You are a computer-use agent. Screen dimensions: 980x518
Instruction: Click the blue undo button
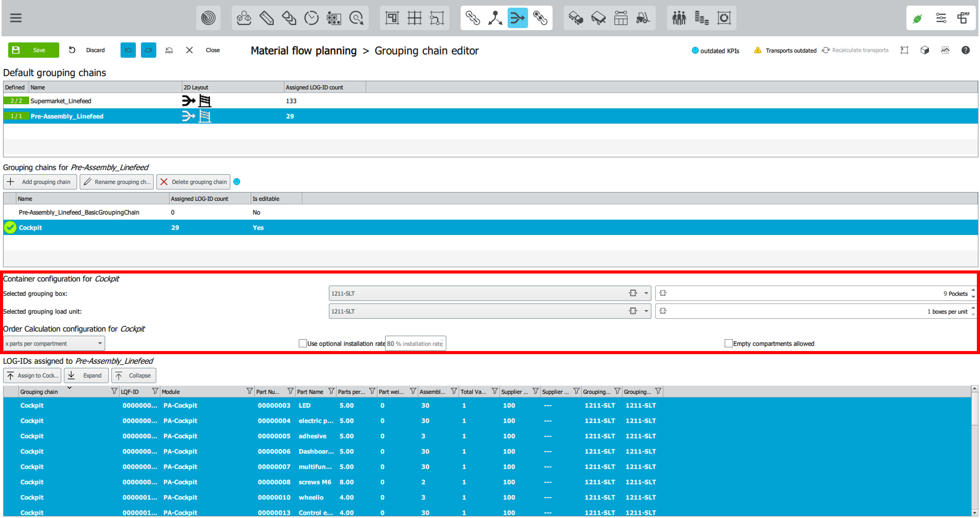point(128,50)
